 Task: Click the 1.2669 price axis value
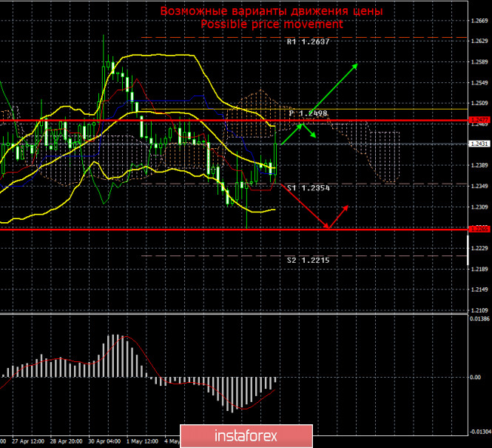coord(480,21)
